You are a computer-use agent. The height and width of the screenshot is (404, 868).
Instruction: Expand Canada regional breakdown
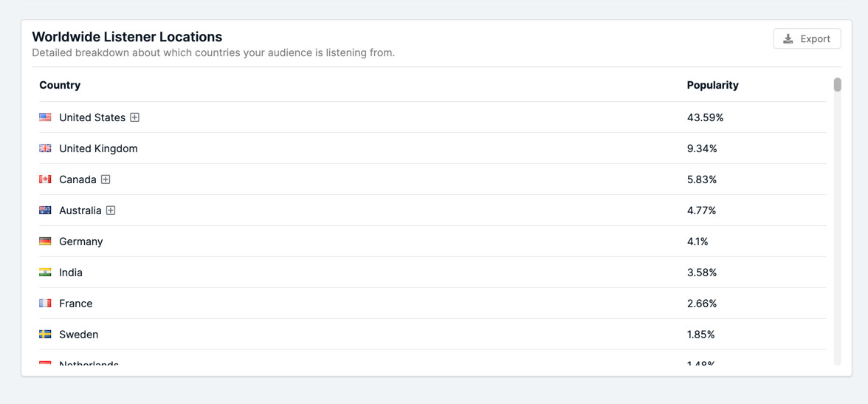106,179
